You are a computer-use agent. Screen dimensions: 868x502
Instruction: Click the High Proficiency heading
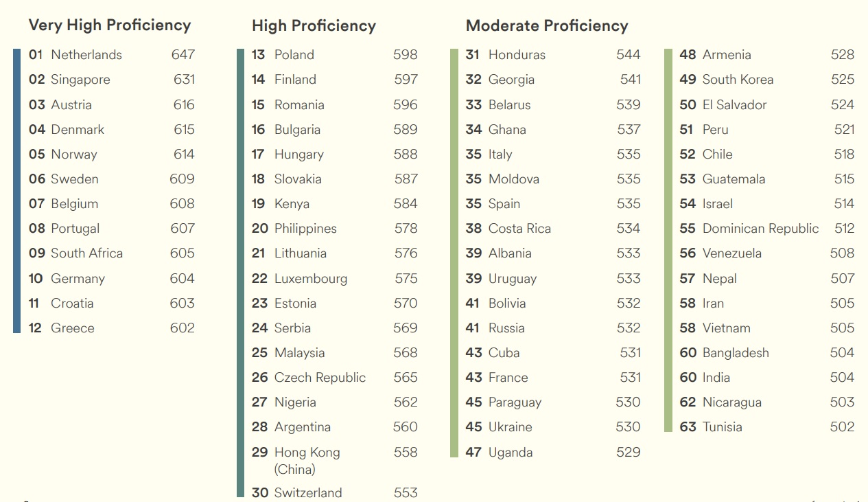click(x=314, y=26)
